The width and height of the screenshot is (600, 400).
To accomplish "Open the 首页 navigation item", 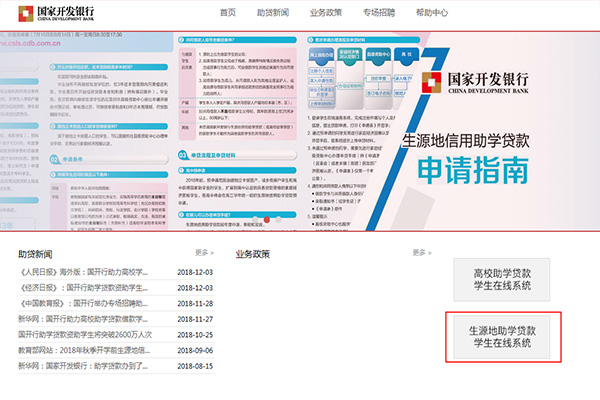I will (228, 13).
